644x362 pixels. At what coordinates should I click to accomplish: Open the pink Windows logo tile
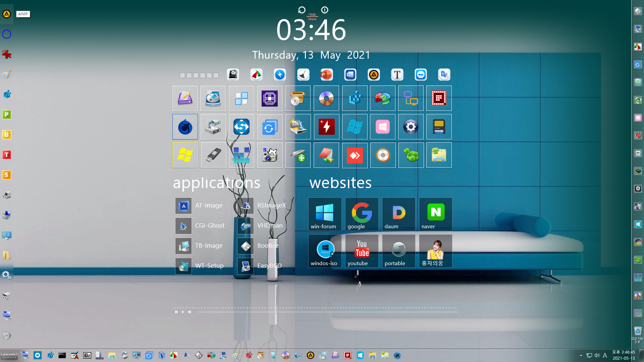click(x=383, y=127)
